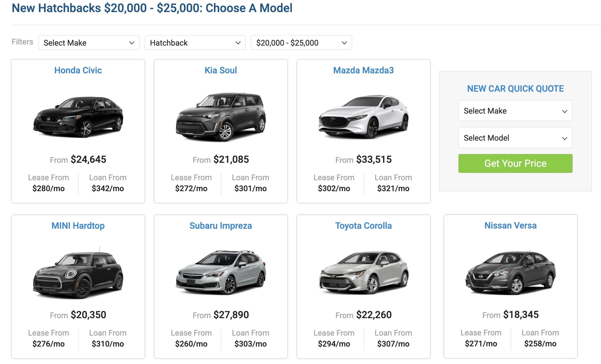Click the NEW CAR QUICK QUOTE heading
Viewport: 601px width, 364px height.
pos(515,89)
